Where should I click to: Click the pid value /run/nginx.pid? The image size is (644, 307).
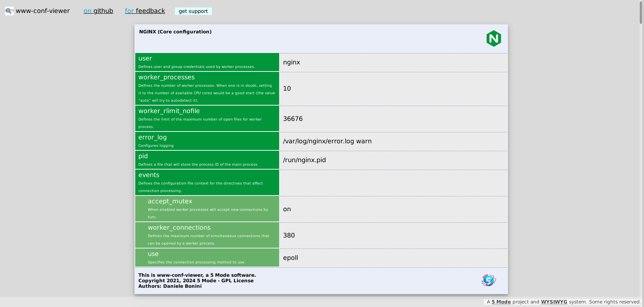(x=304, y=160)
